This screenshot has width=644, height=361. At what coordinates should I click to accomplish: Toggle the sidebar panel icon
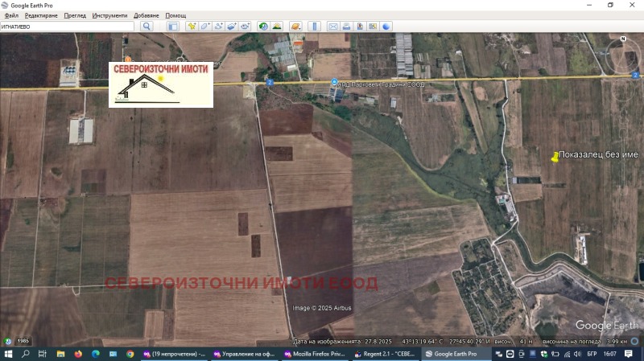coord(172,27)
